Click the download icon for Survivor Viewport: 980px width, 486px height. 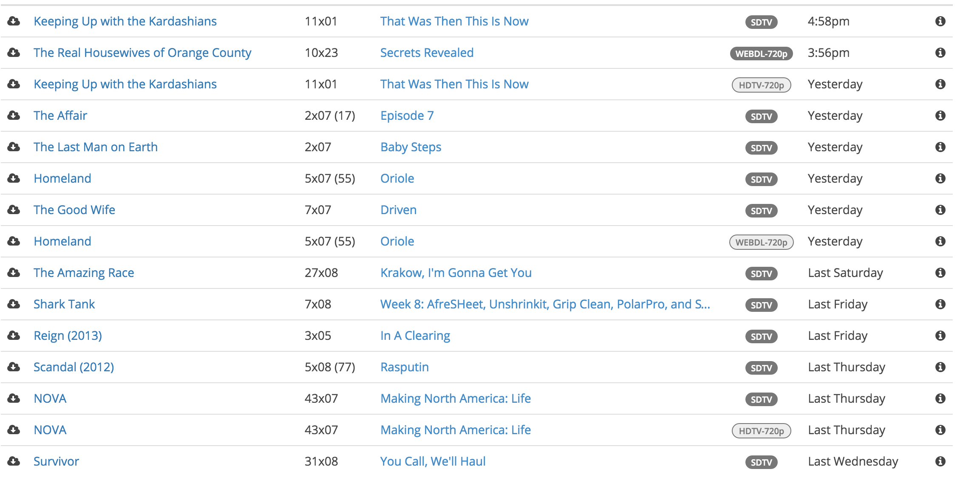14,461
